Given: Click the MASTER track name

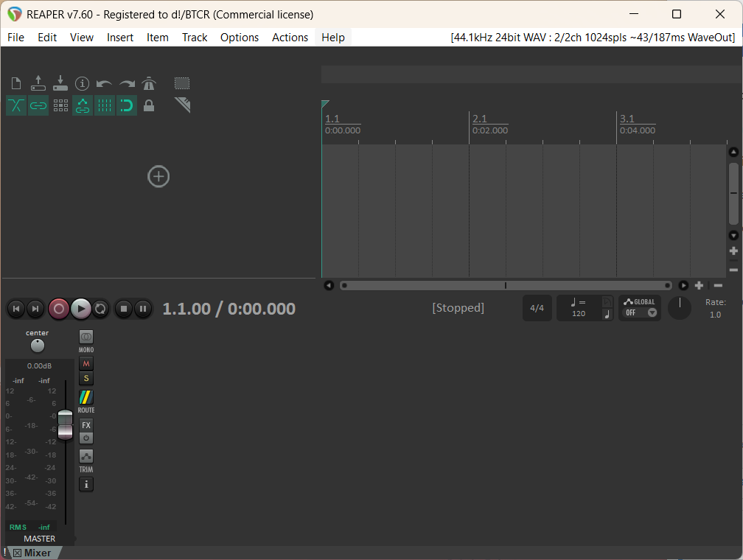Looking at the screenshot, I should [39, 539].
